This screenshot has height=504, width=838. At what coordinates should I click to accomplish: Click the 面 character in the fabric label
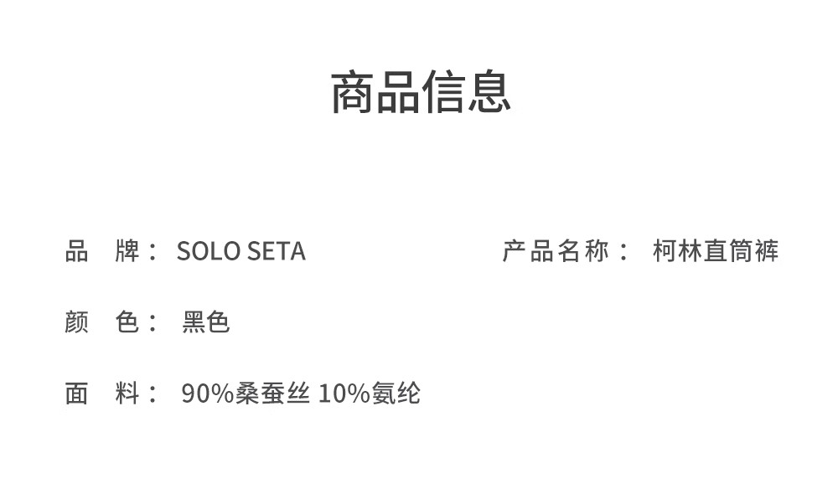(77, 393)
